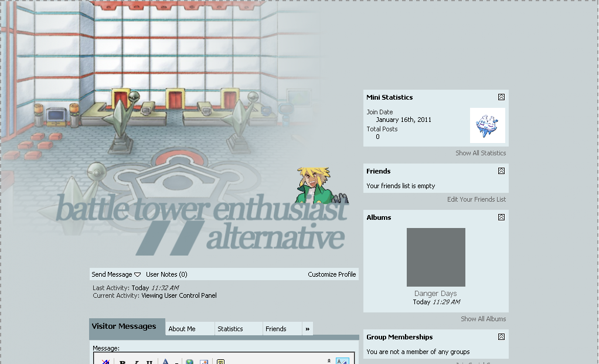
Task: Click the Albums heading
Action: click(379, 217)
